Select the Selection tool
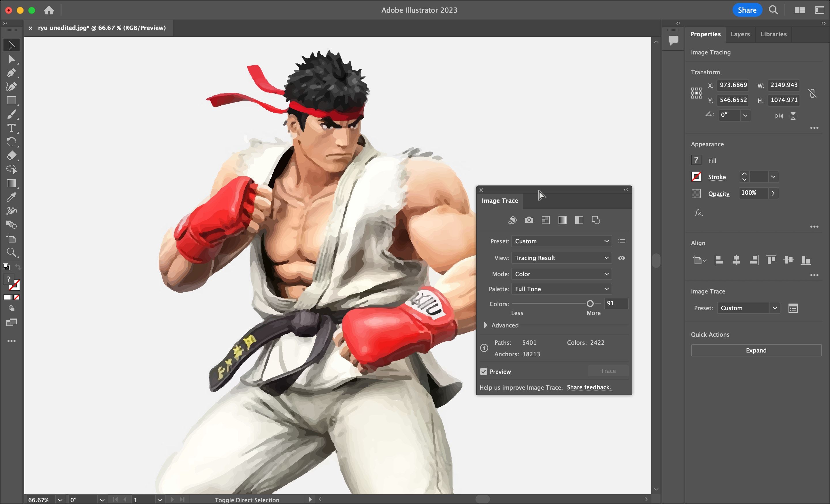The image size is (830, 504). pos(11,45)
